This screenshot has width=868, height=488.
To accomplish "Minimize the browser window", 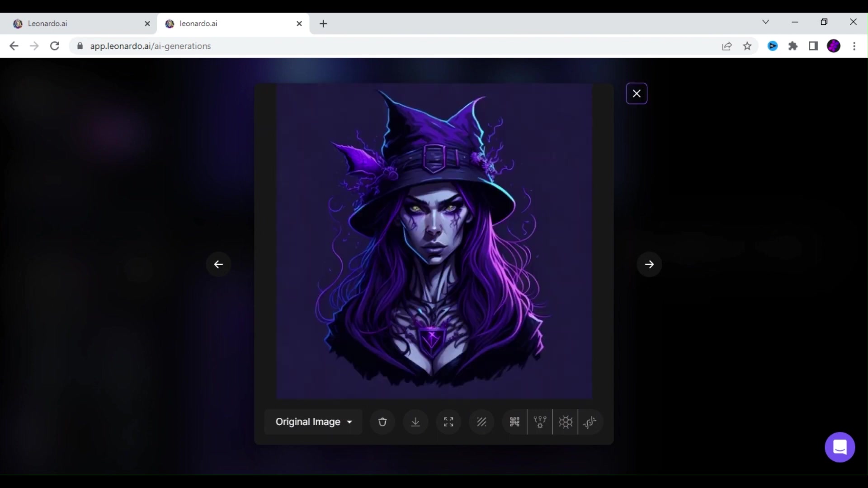I will tap(795, 22).
